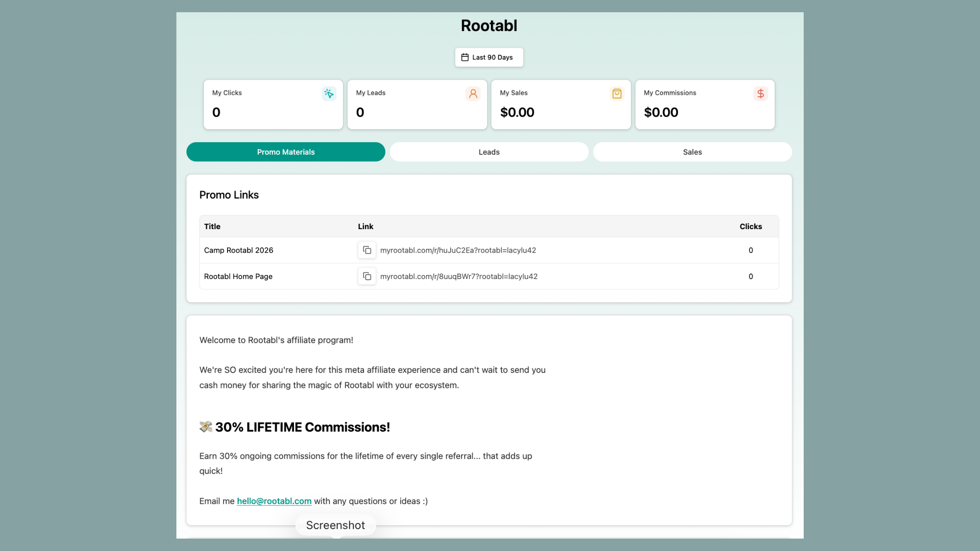Click the calendar icon in the date filter

point(465,57)
